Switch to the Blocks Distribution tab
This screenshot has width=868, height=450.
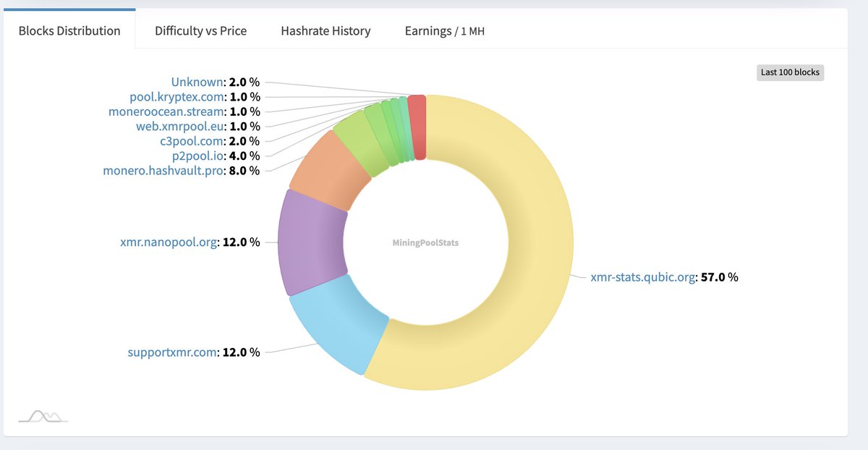69,30
